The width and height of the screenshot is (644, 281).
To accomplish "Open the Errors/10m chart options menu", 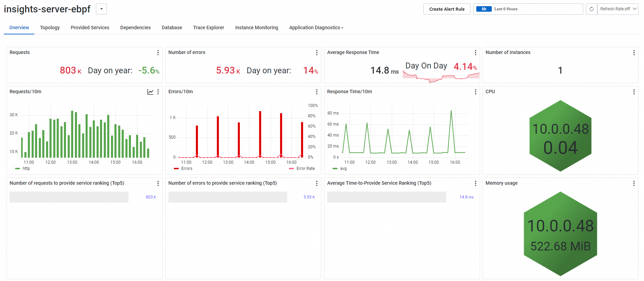I will pyautogui.click(x=317, y=92).
